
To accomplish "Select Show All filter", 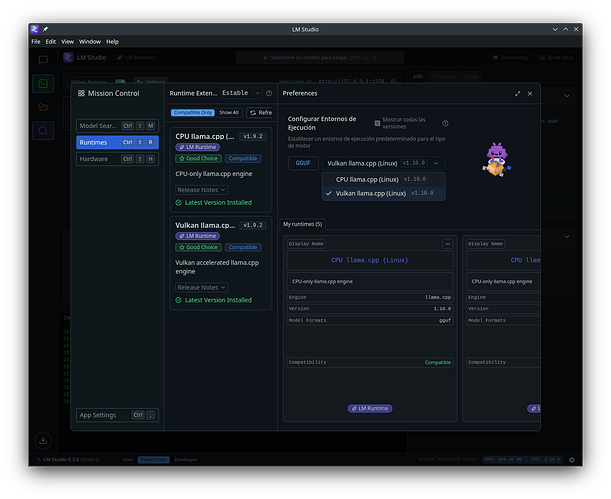I will [229, 113].
